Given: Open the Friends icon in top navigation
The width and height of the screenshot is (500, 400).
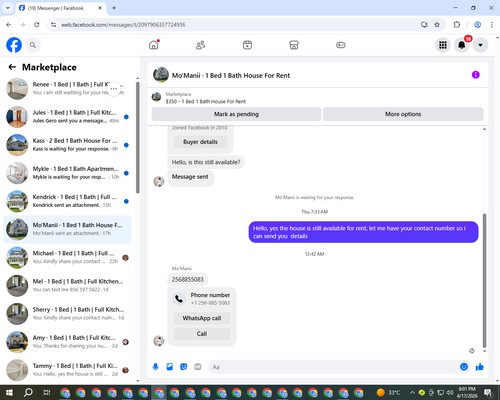Looking at the screenshot, I should 200,45.
